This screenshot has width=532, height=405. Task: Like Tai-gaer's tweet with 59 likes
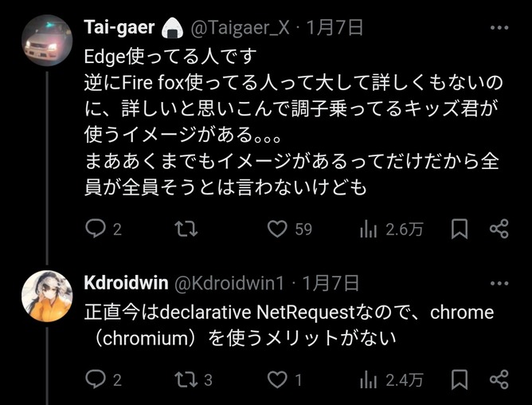[x=276, y=230]
